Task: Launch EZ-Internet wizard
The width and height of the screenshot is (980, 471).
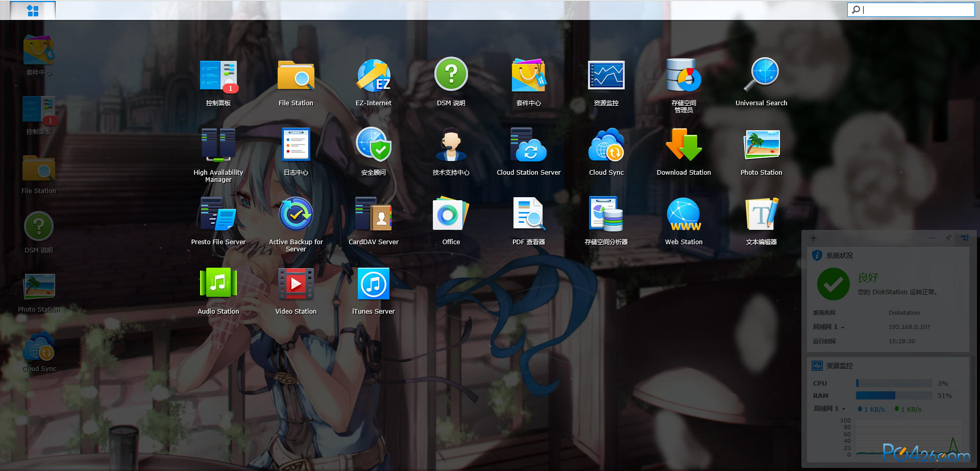Action: [374, 76]
